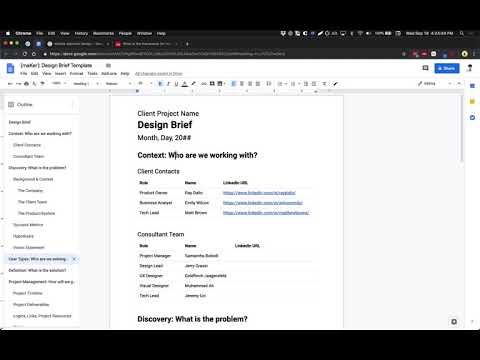
Task: Select 'Project Timeline' in the outline
Action: tap(28, 293)
